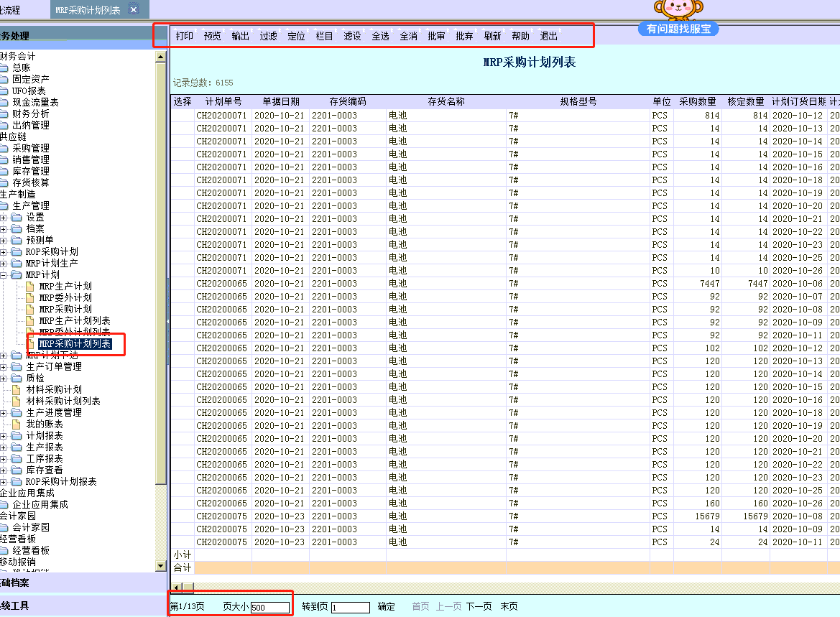Click the document icon of MRP委外计划
Image resolution: width=840 pixels, height=617 pixels.
30,298
